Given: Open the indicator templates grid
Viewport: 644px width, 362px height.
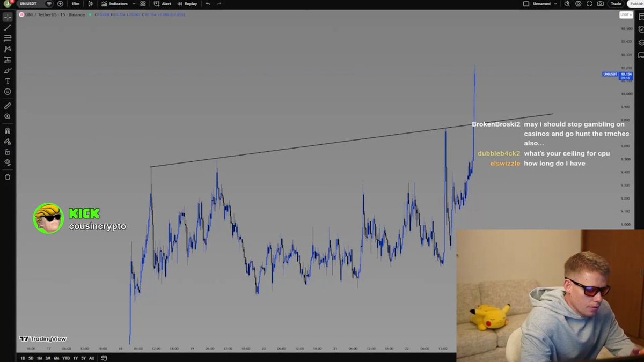Looking at the screenshot, I should (x=143, y=4).
